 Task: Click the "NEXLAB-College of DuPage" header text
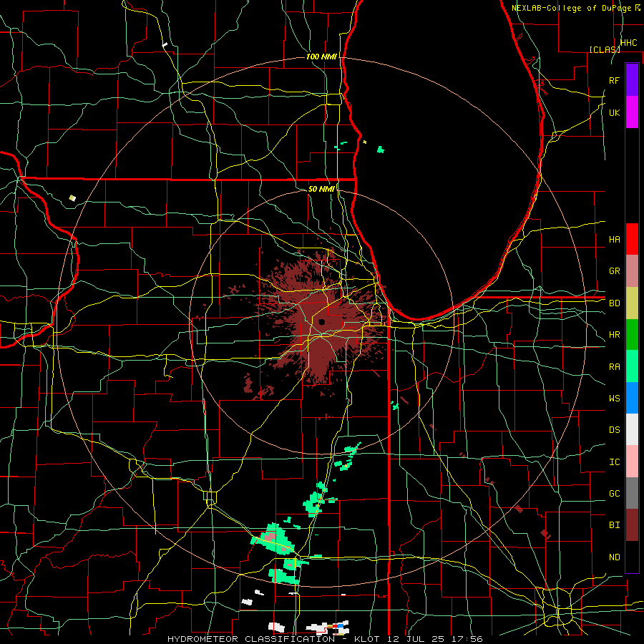click(x=572, y=8)
